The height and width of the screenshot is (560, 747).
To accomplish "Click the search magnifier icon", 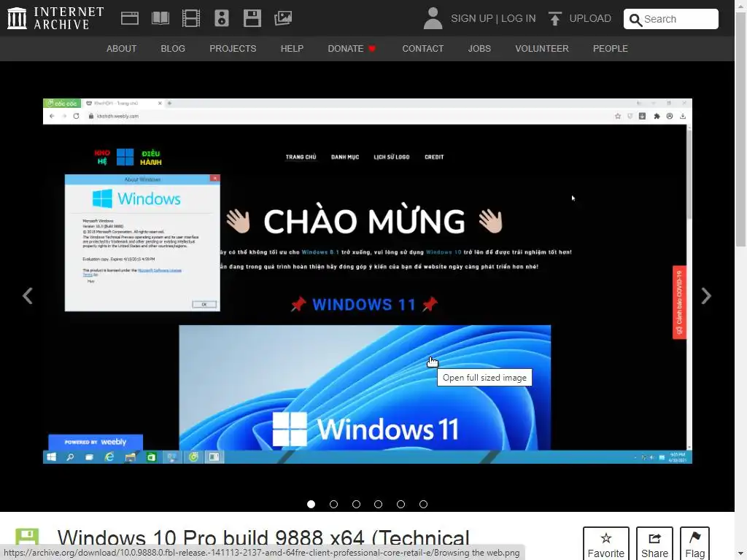I will pyautogui.click(x=635, y=20).
